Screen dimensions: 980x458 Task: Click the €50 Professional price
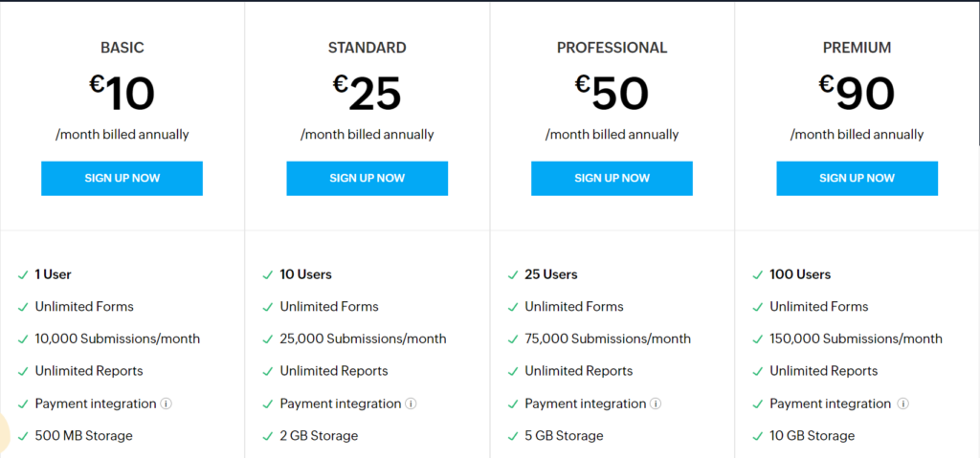pos(612,93)
